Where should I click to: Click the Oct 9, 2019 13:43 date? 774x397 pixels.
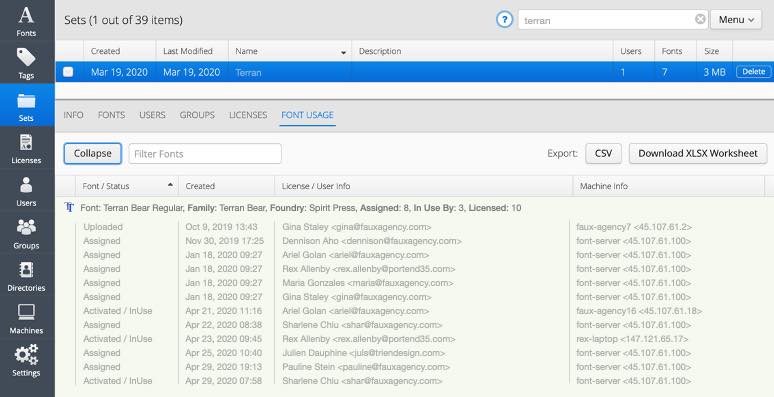coord(221,227)
